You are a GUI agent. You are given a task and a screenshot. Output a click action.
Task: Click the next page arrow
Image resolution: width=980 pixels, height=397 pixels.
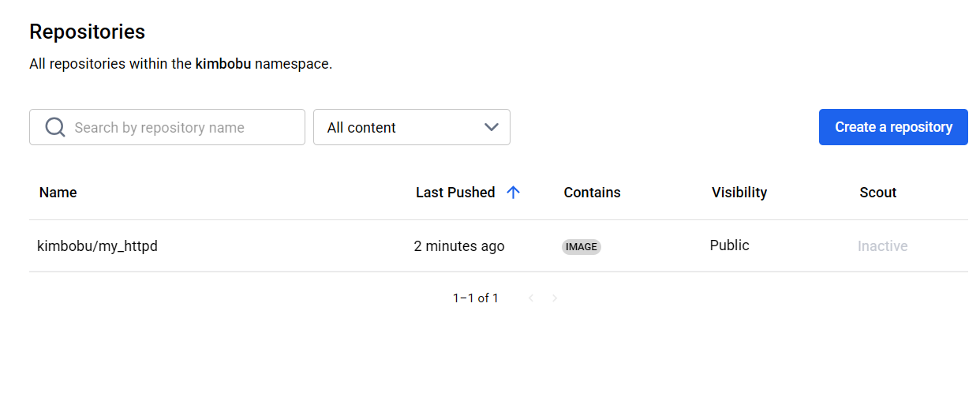click(x=555, y=298)
